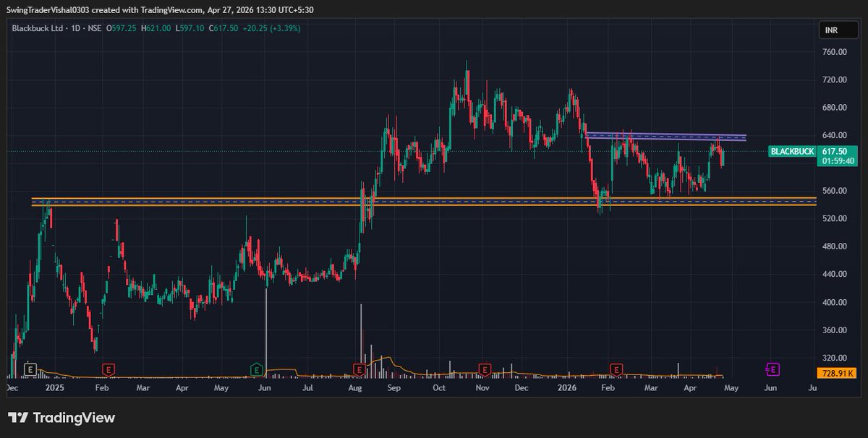Screen dimensions: 868x438
Task: Click the 440.00 price axis label
Action: (x=834, y=274)
